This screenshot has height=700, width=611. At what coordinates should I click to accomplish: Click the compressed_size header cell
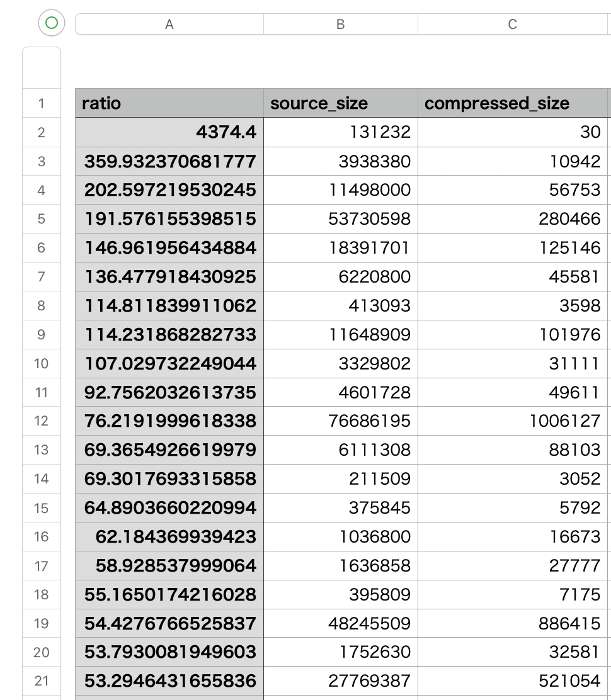(513, 103)
